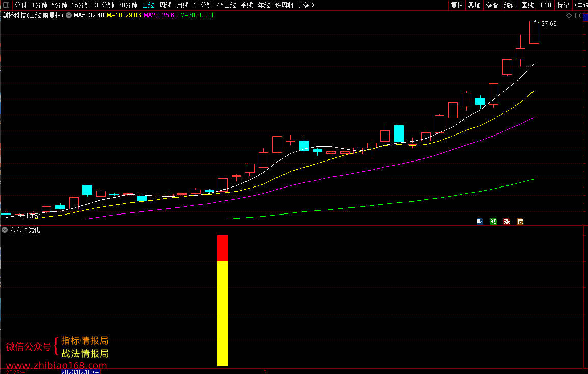Screen dimensions: 588x374
Task: Click the MA5: 32.40 label
Action: tap(89, 15)
